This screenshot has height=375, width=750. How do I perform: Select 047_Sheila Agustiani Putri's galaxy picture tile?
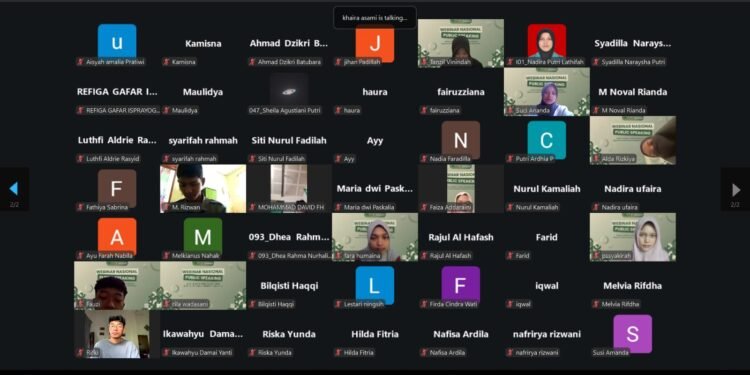(289, 92)
